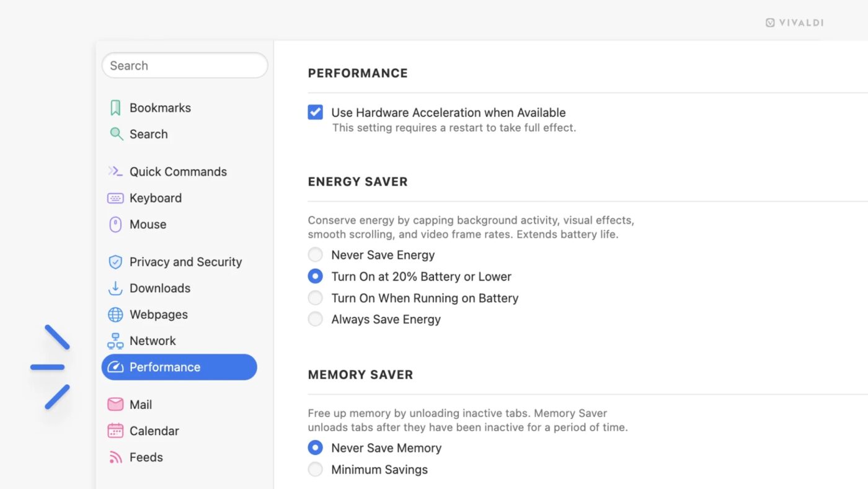Select Minimum Savings under Memory Saver
868x489 pixels.
315,469
